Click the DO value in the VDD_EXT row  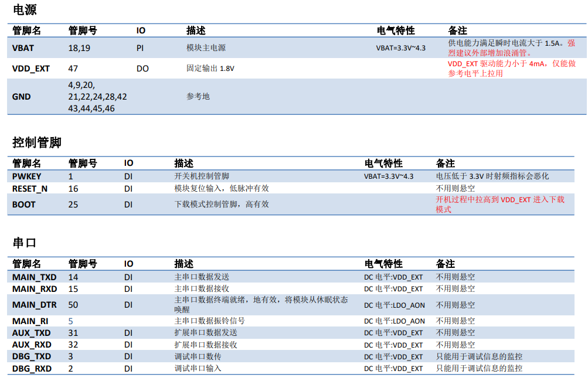click(142, 69)
